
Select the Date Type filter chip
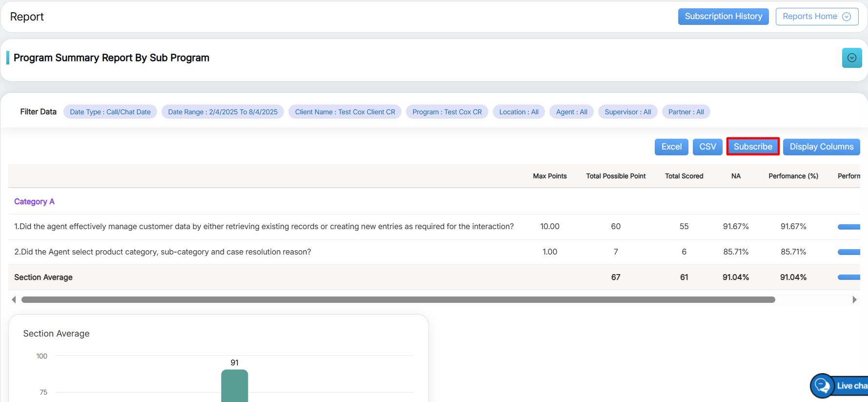tap(110, 112)
